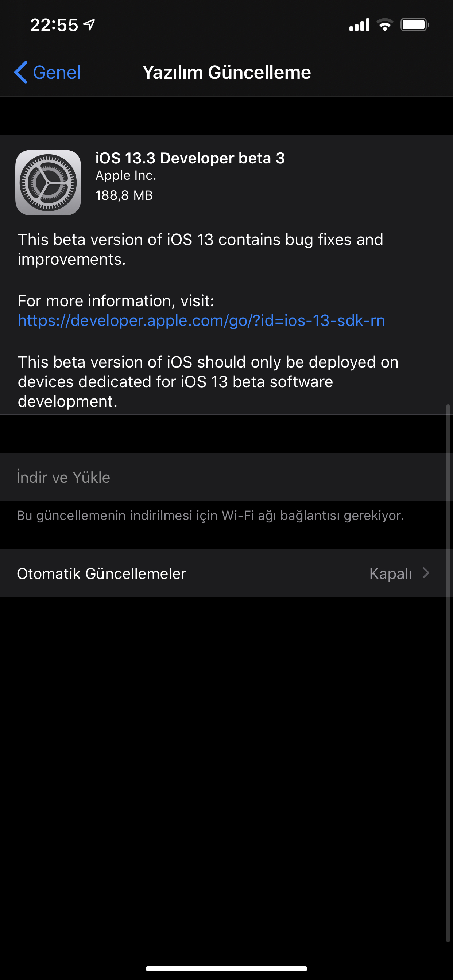Screen dimensions: 453x980
Task: Tap İndir ve Yükle to download update
Action: 226,477
